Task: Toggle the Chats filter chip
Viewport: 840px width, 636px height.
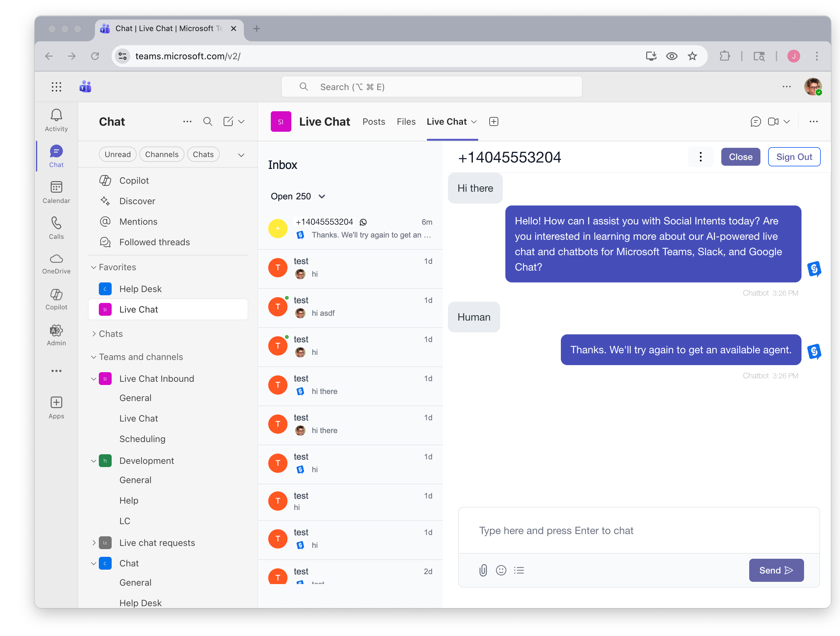Action: click(x=203, y=155)
